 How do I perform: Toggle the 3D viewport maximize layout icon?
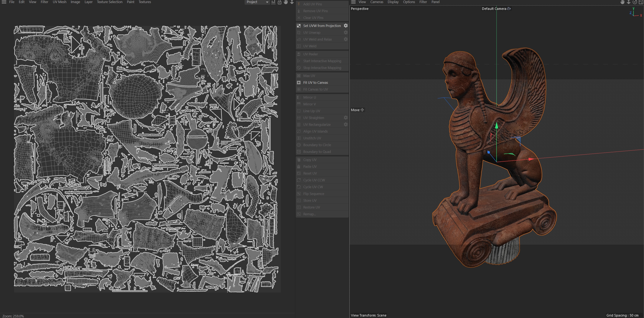click(641, 2)
